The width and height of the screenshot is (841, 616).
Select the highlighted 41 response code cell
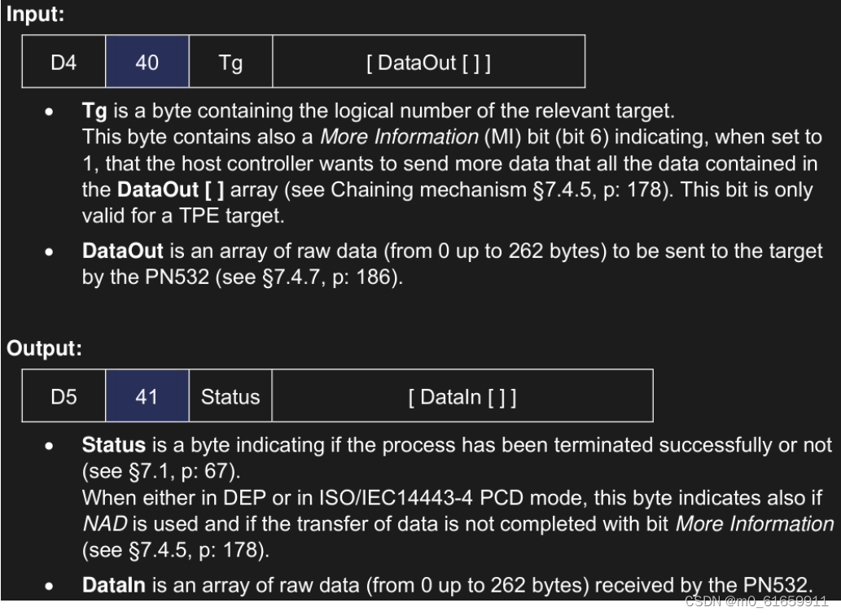pyautogui.click(x=147, y=397)
